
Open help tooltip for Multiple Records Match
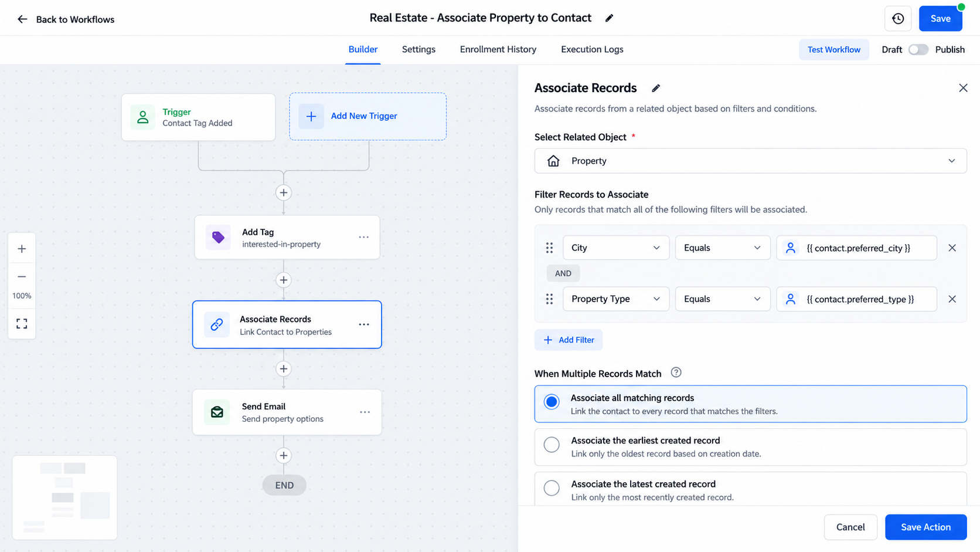coord(676,372)
